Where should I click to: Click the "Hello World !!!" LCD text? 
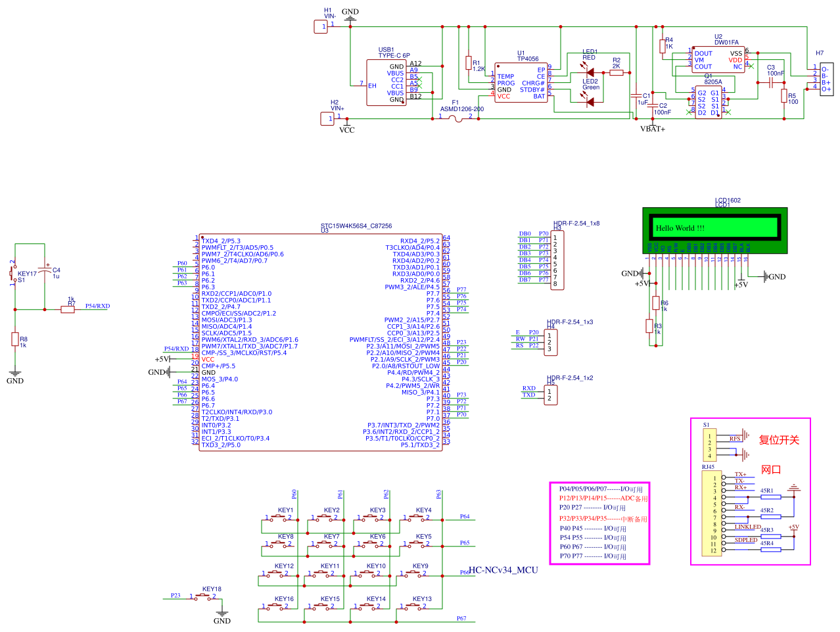(680, 228)
